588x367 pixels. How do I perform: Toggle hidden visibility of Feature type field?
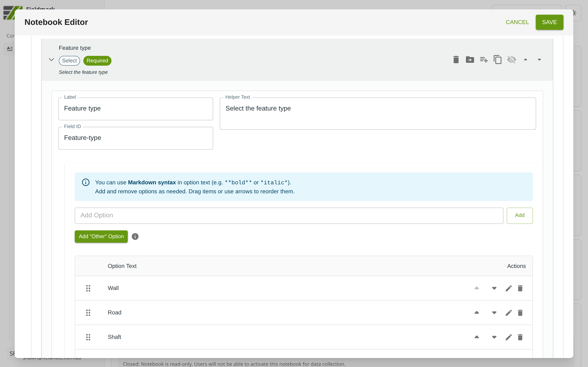[x=511, y=60]
